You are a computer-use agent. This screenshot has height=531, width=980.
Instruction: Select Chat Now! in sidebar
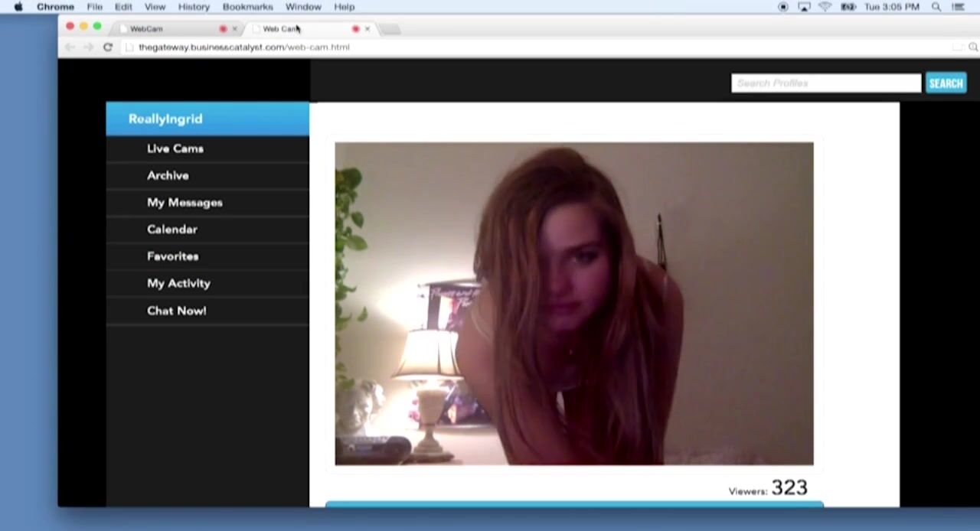[176, 311]
